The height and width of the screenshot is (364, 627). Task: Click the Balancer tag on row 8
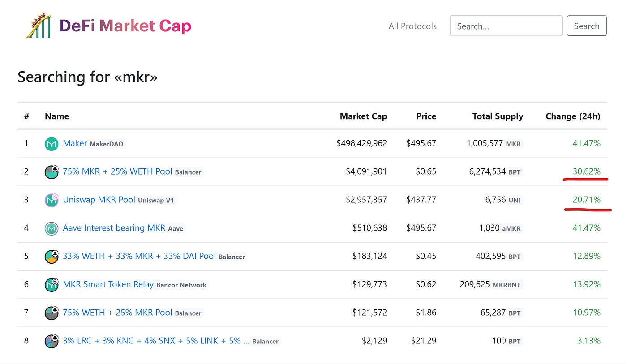[x=265, y=342]
